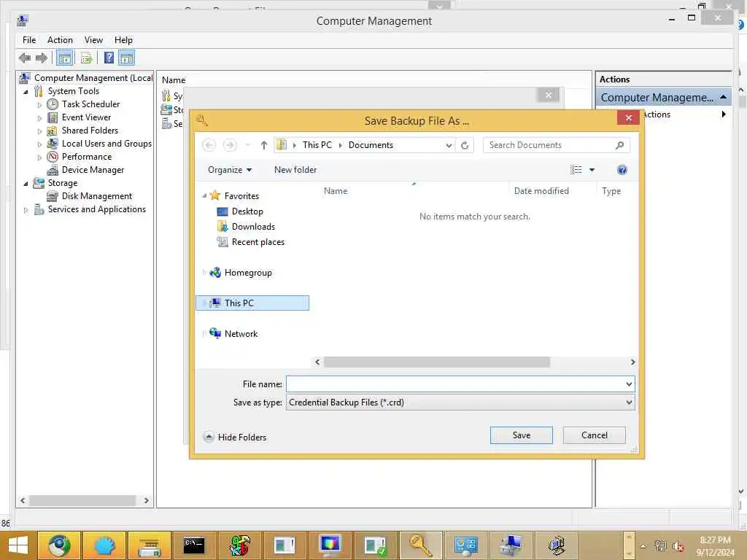The height and width of the screenshot is (560, 747).
Task: Open Disk Management under Storage
Action: pos(97,195)
